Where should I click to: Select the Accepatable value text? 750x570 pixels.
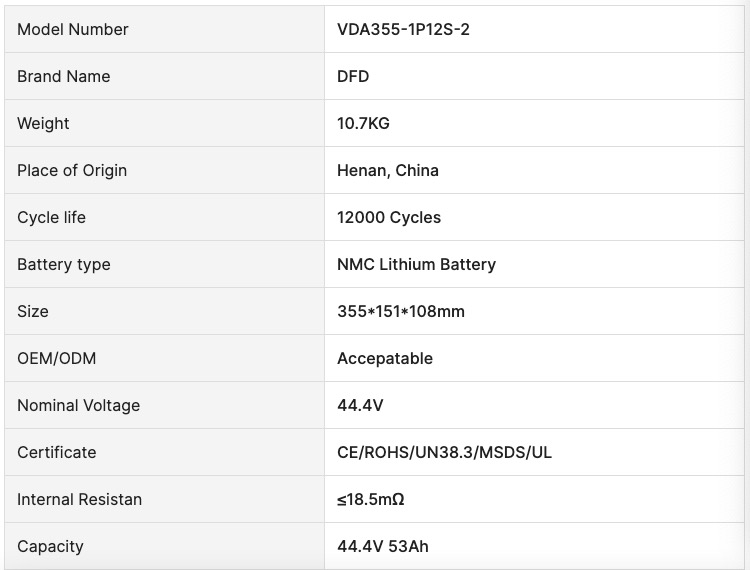pyautogui.click(x=385, y=359)
